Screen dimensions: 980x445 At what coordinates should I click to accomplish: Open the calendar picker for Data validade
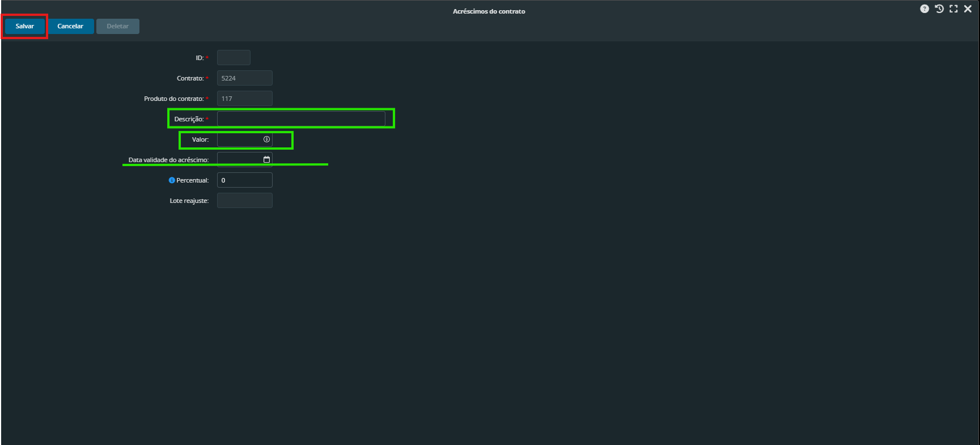(266, 160)
